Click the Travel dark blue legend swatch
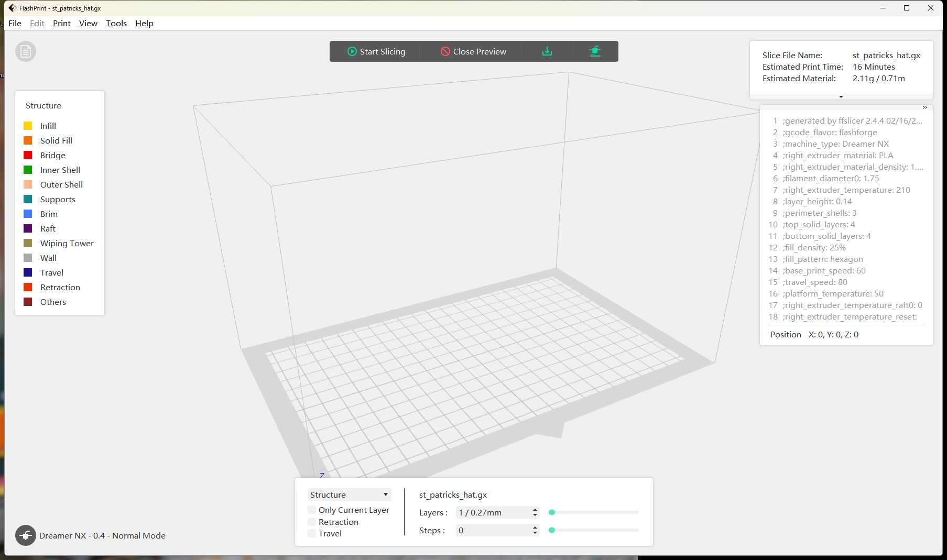947x560 pixels. tap(28, 272)
